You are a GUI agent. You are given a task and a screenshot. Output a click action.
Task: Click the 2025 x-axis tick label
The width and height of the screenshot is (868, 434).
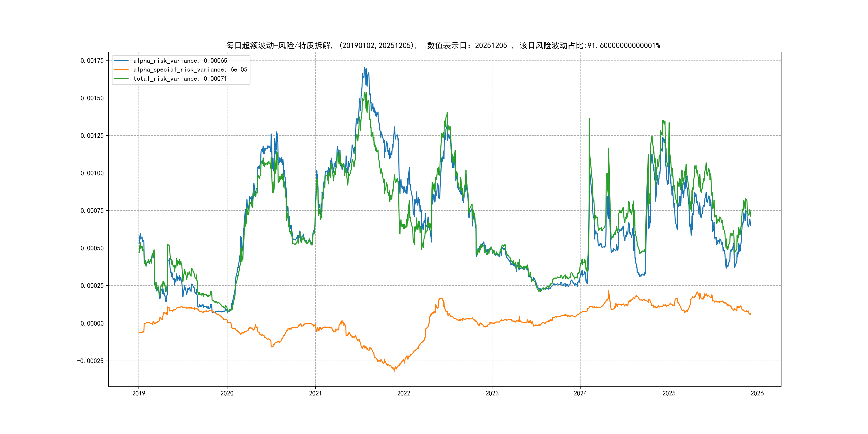(x=669, y=393)
